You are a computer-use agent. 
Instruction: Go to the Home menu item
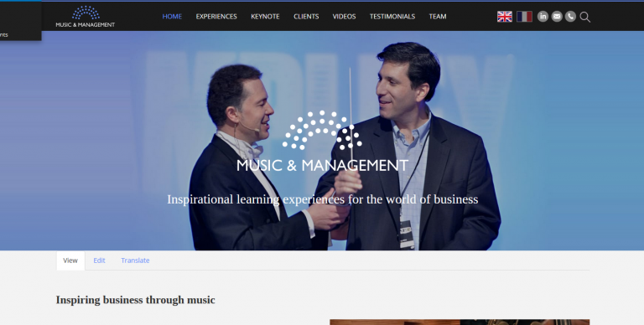(172, 17)
